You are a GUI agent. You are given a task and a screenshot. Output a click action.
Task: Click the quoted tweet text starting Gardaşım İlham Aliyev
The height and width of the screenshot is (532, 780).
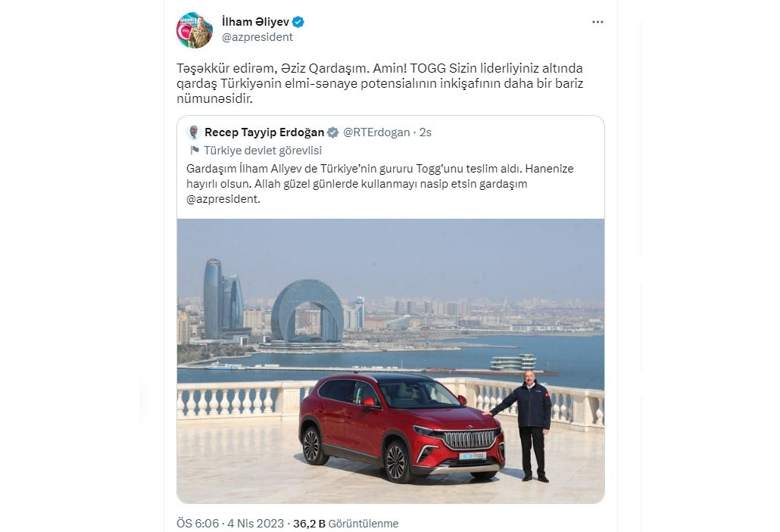point(380,183)
